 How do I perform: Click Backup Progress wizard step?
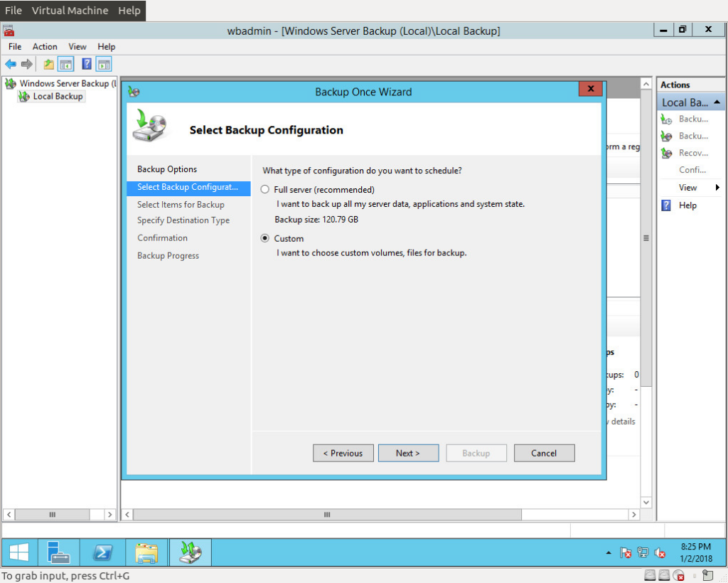pyautogui.click(x=168, y=256)
